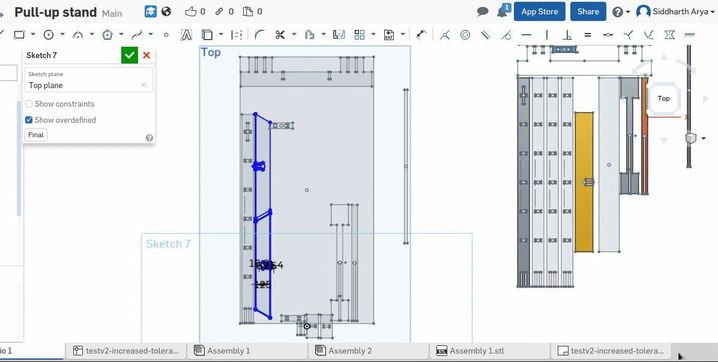718x362 pixels.
Task: Apply the Vertical constraint
Action: point(547,35)
